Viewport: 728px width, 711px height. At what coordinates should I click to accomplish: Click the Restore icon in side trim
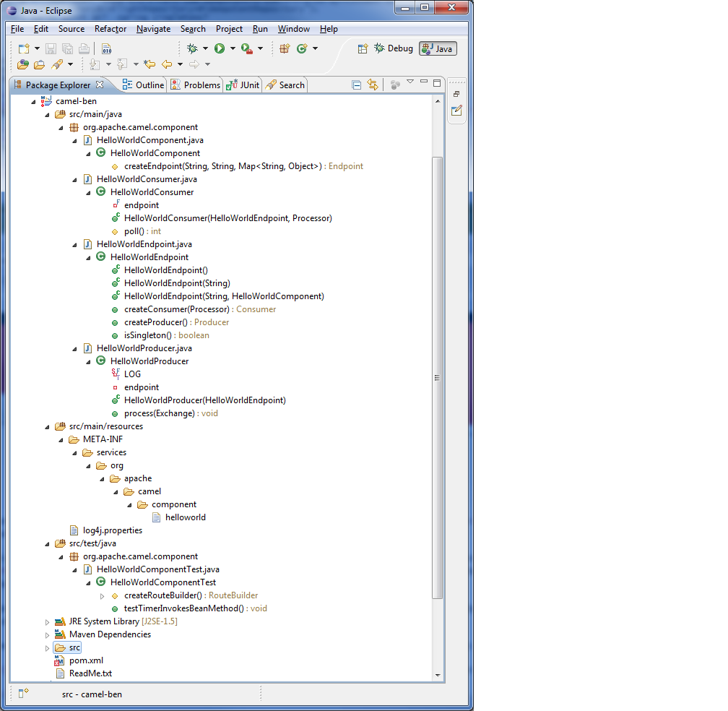(456, 94)
